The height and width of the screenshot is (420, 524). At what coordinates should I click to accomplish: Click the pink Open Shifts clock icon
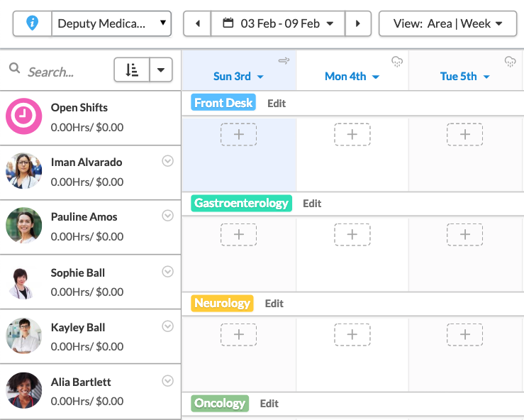pos(24,116)
